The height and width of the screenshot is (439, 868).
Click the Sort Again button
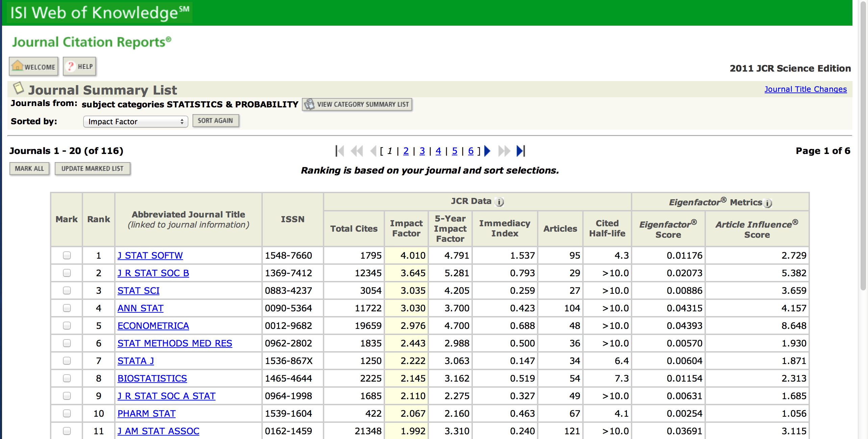[215, 121]
